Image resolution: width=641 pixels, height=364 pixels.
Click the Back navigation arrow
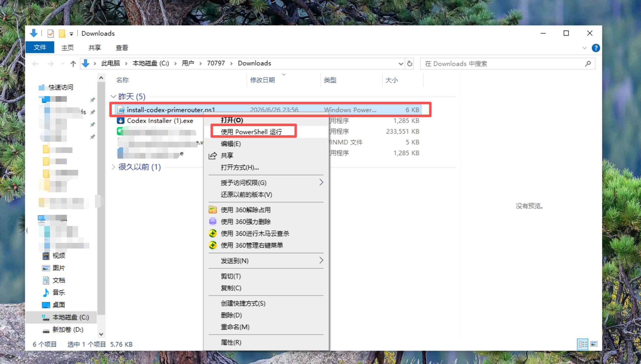click(36, 64)
